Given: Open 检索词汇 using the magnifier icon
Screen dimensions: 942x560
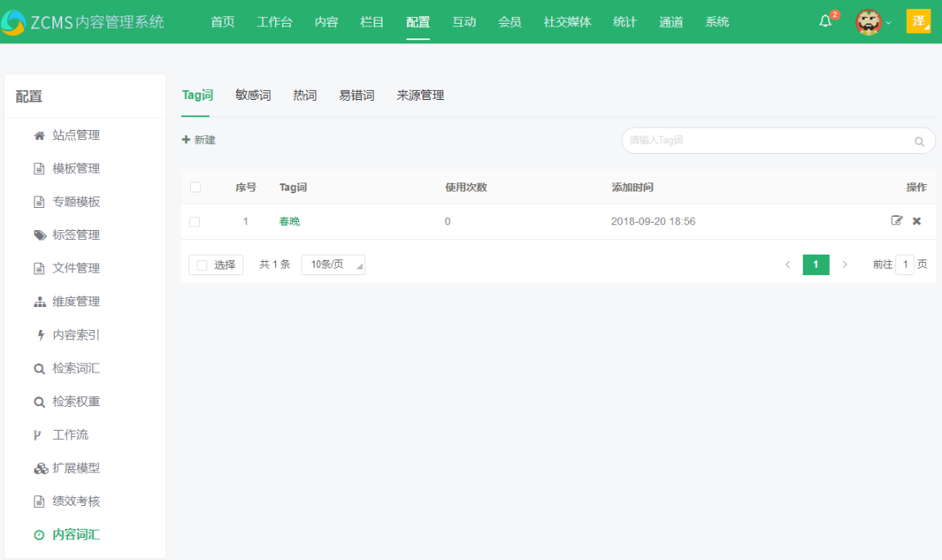Looking at the screenshot, I should 38,367.
